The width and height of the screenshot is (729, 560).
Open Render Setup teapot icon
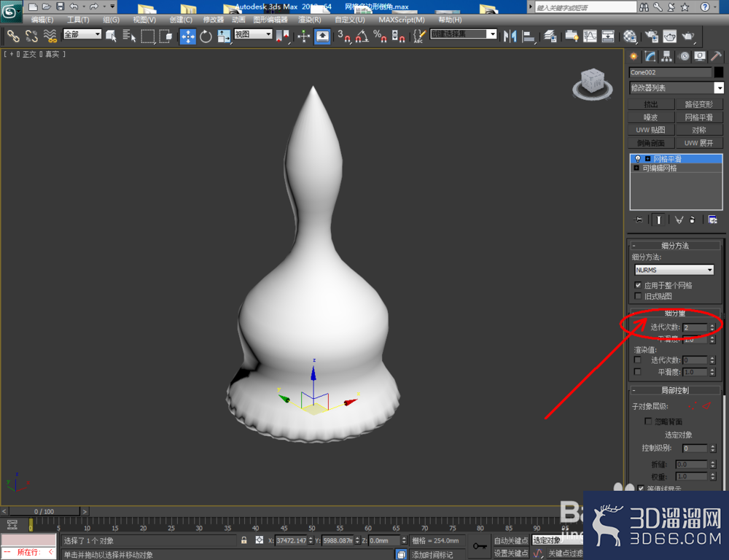pos(651,36)
